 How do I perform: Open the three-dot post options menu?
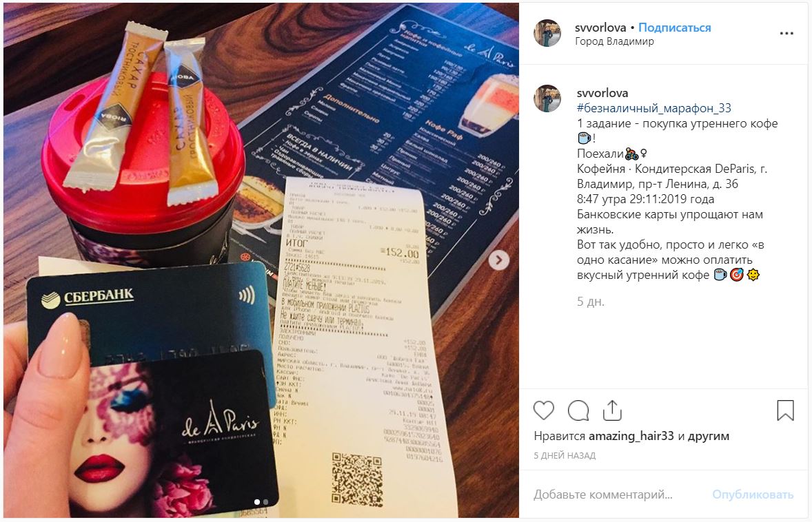[x=786, y=33]
